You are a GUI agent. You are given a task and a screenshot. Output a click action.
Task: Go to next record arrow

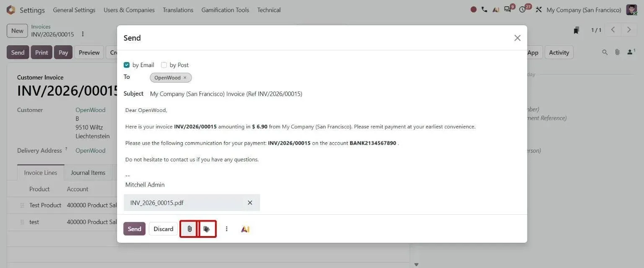[629, 30]
